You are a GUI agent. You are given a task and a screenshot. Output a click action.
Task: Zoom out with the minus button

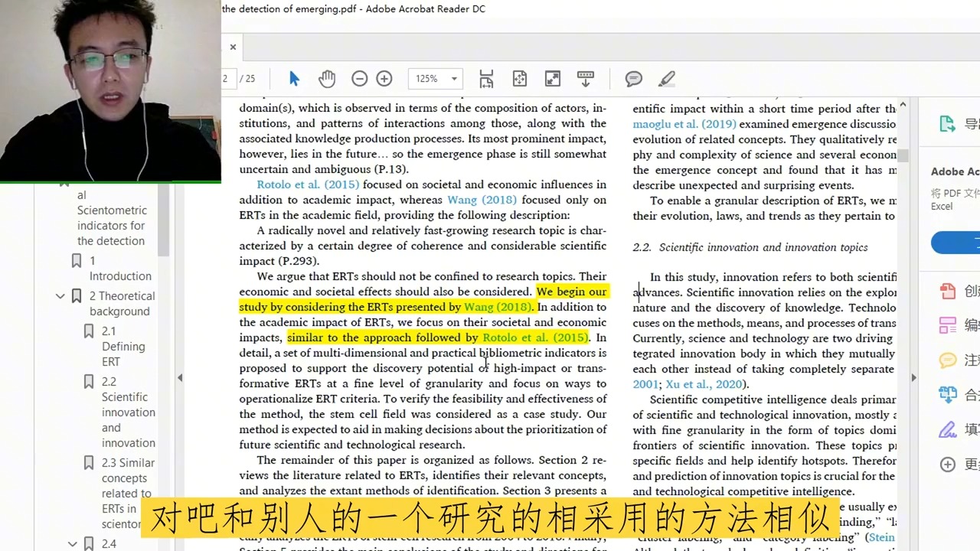pos(359,79)
